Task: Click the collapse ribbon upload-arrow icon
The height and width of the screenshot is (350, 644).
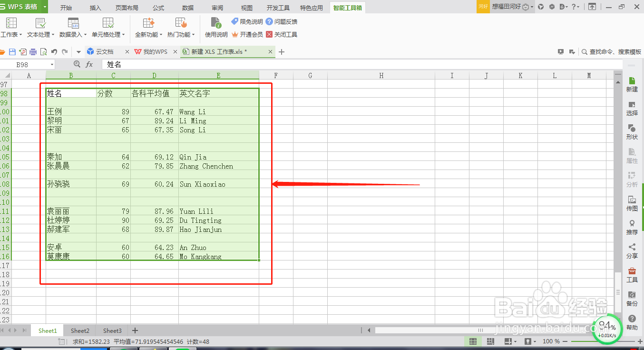Action: pos(592,7)
